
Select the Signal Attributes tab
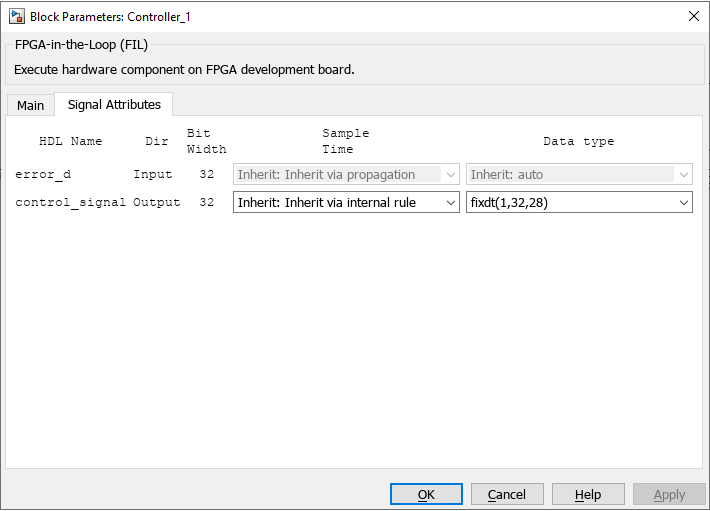(x=114, y=105)
